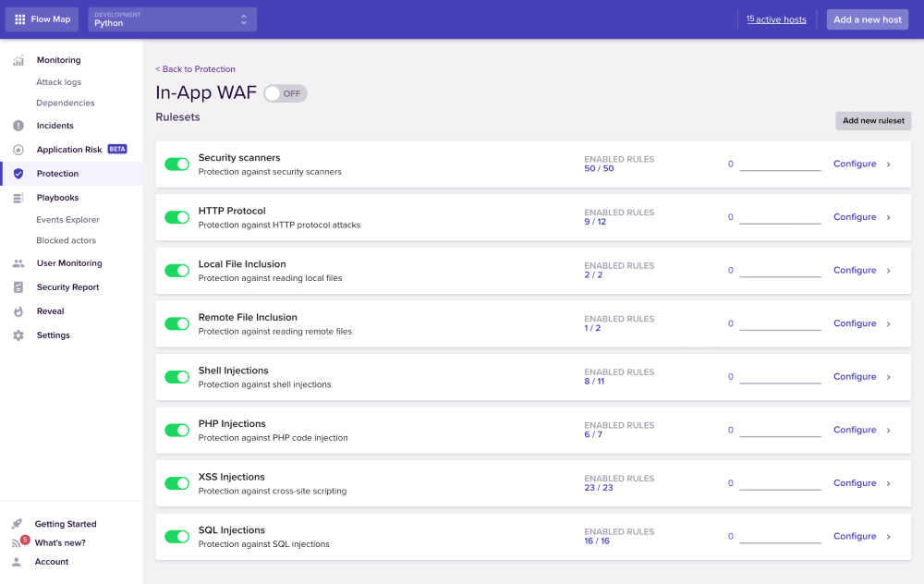Click the Protection shield icon

point(18,173)
